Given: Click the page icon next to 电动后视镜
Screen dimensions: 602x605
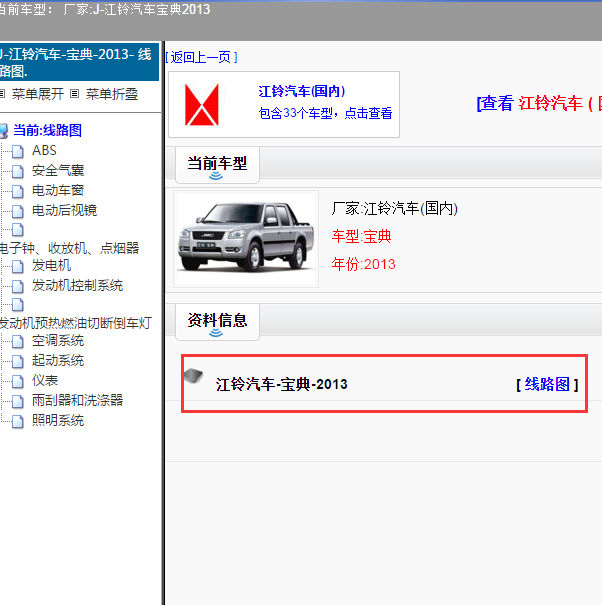Looking at the screenshot, I should coord(17,211).
